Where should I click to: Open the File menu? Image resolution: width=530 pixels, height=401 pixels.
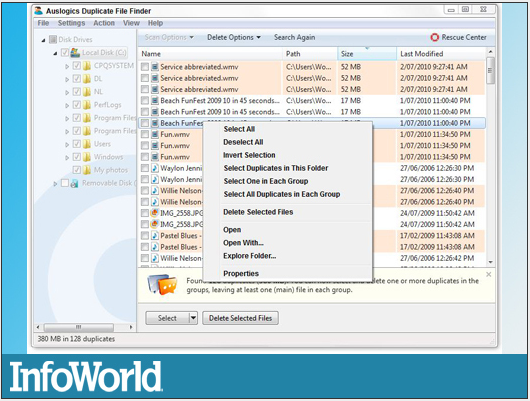[43, 23]
